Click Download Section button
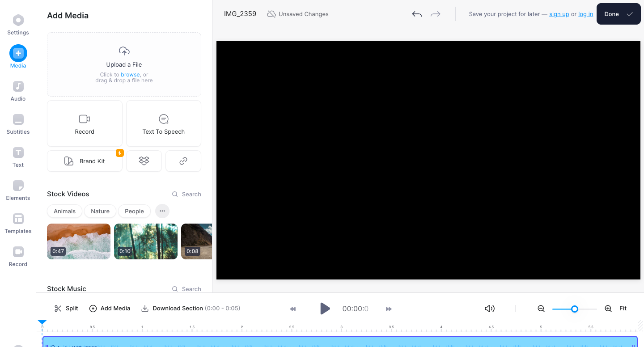 coord(191,309)
